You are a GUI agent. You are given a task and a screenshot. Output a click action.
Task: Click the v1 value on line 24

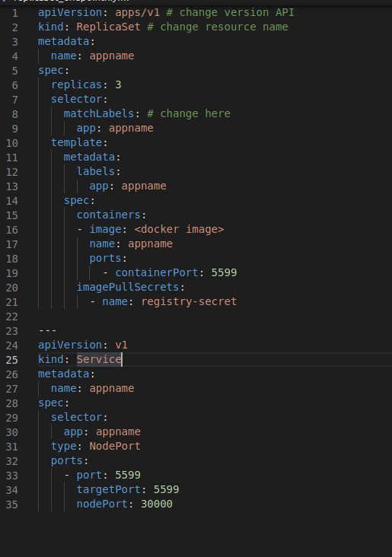(121, 345)
